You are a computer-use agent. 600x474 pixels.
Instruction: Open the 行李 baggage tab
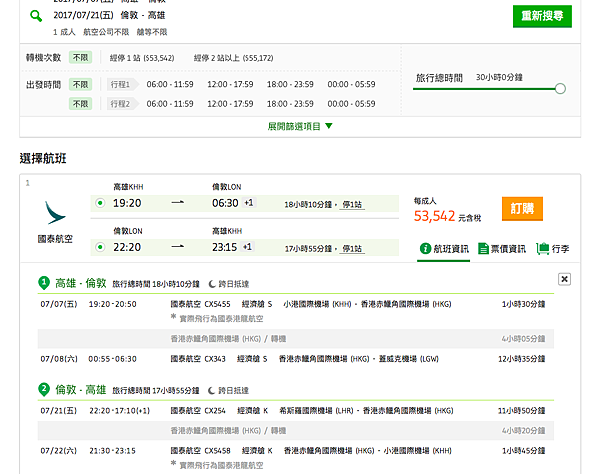pyautogui.click(x=553, y=249)
